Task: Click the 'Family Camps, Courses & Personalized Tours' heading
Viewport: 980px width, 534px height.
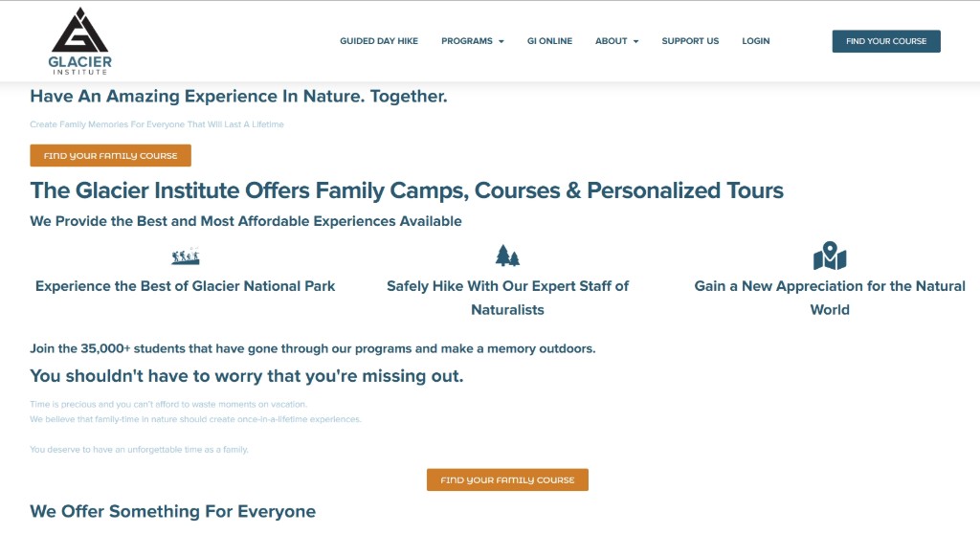Action: click(406, 190)
